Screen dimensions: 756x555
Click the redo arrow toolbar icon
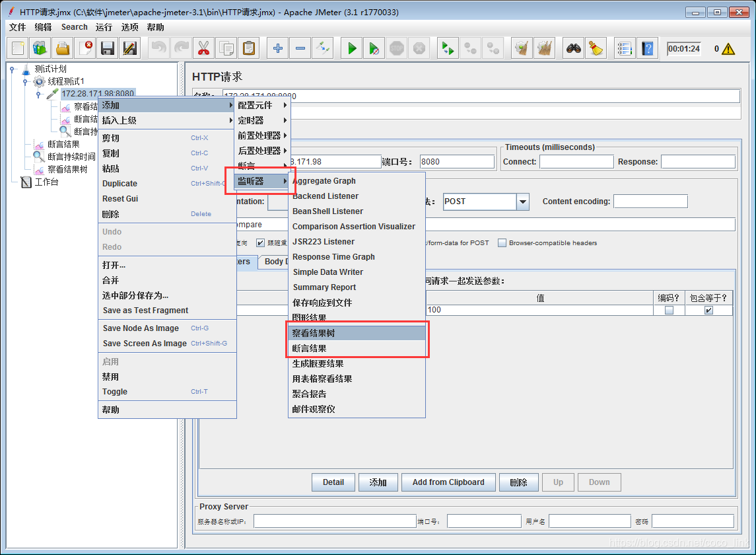[182, 48]
